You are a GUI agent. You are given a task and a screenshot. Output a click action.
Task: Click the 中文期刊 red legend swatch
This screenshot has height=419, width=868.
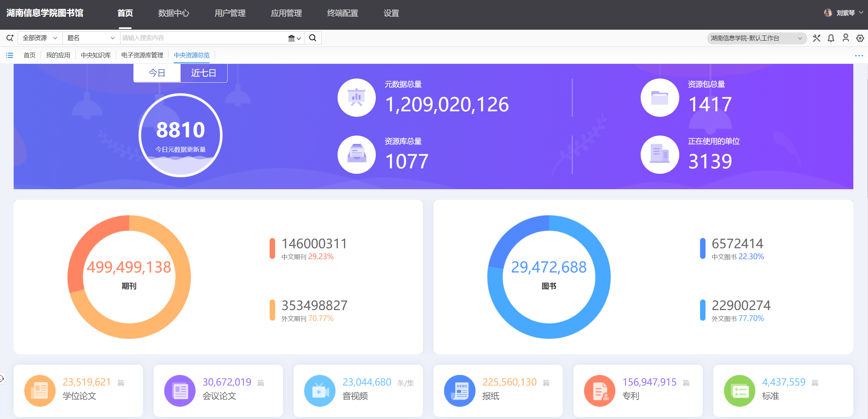coord(272,249)
